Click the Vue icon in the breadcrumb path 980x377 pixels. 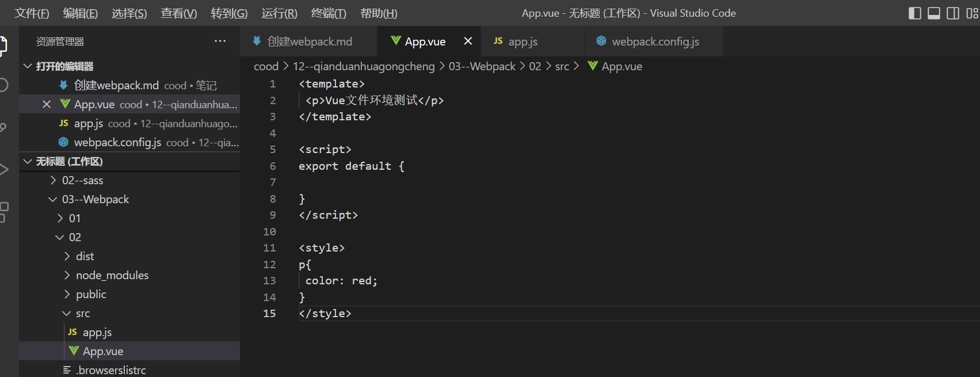pos(593,66)
